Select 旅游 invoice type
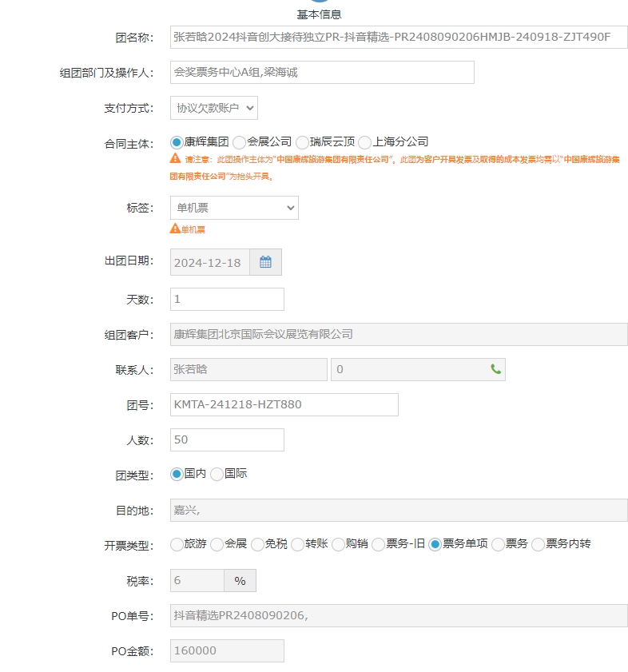The width and height of the screenshot is (628, 672). (177, 544)
